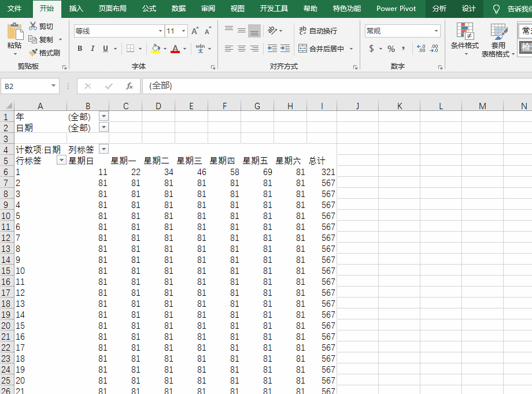This screenshot has height=394, width=532.
Task: Open the 列标签 column labels dropdown
Action: [104, 149]
